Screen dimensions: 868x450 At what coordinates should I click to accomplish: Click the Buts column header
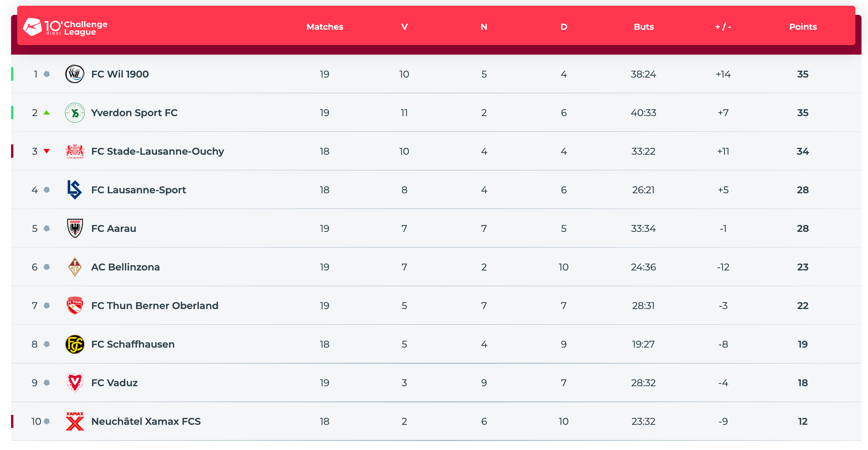click(x=643, y=27)
